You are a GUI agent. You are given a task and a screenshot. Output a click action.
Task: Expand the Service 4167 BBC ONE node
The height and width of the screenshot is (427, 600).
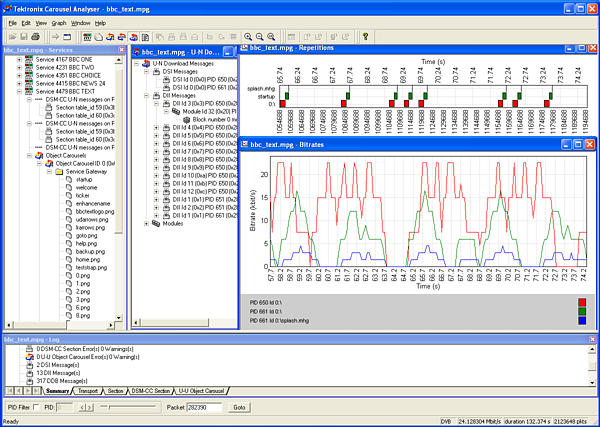click(x=19, y=60)
